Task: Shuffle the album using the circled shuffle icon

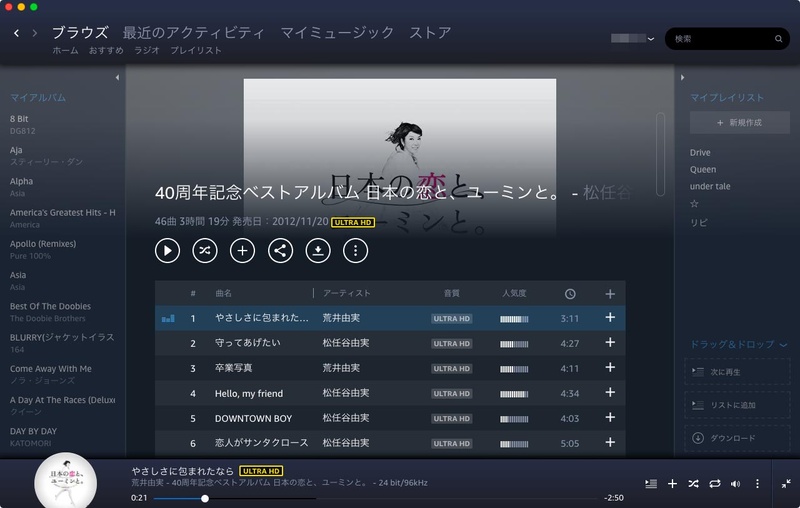Action: click(x=205, y=250)
